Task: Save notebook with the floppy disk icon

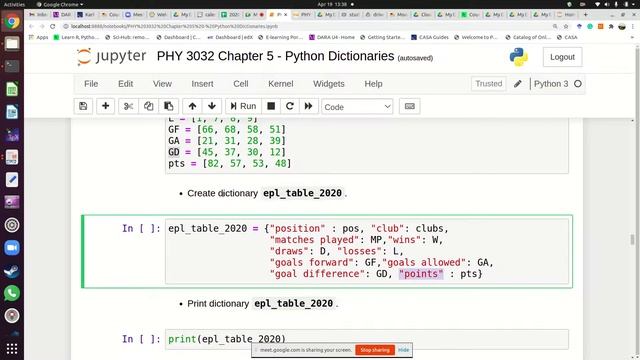Action: (x=83, y=106)
